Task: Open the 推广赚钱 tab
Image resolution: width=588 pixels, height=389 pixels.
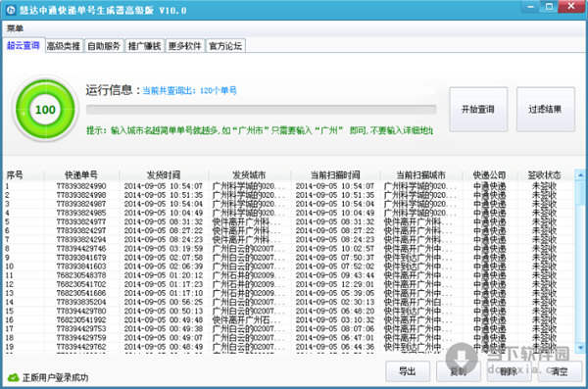Action: 144,46
